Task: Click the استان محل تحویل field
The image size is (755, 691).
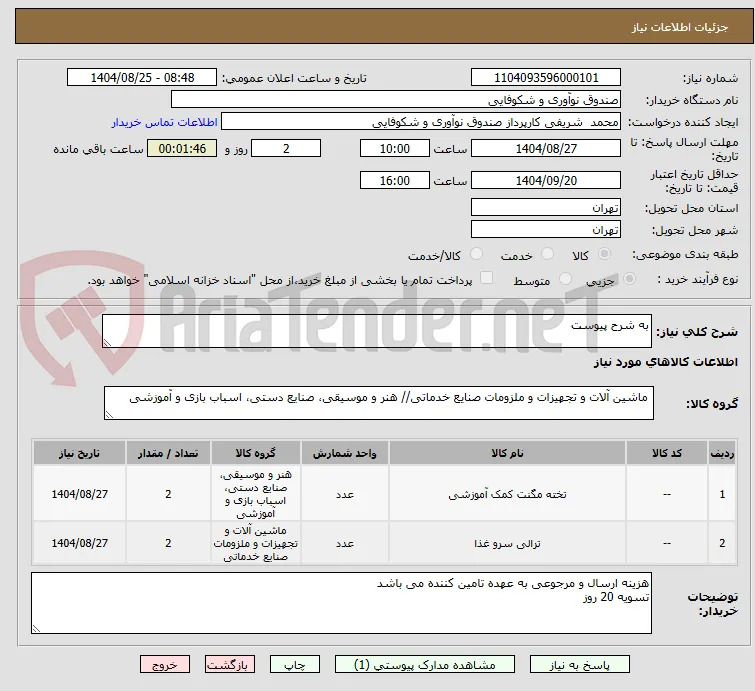Action: tap(546, 208)
